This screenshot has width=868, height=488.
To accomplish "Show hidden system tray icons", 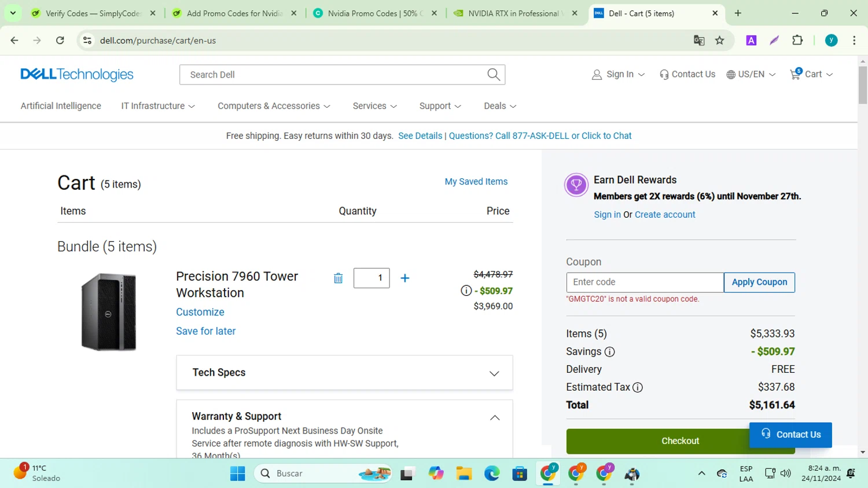I will (701, 474).
